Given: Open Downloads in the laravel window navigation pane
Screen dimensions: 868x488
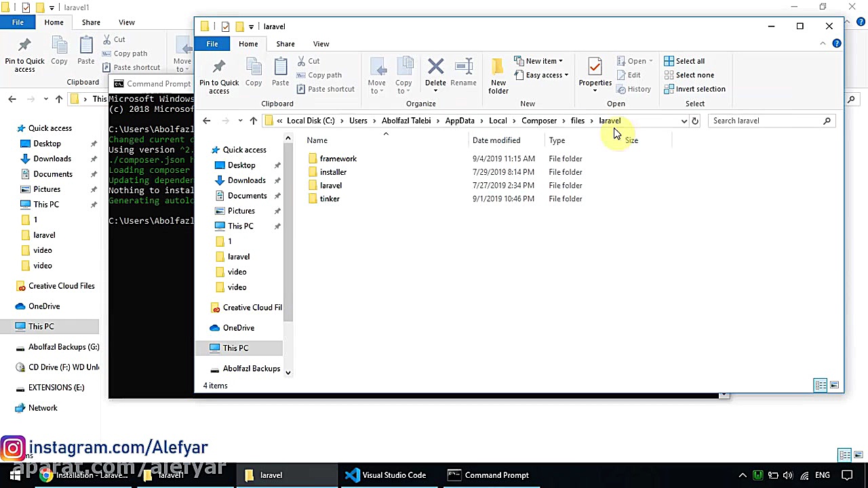Looking at the screenshot, I should (247, 180).
